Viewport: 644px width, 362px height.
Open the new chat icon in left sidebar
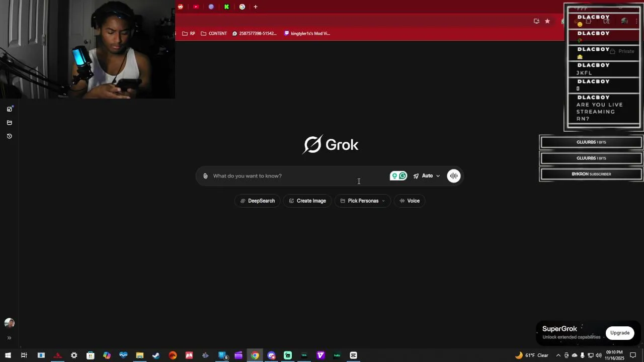pyautogui.click(x=9, y=109)
